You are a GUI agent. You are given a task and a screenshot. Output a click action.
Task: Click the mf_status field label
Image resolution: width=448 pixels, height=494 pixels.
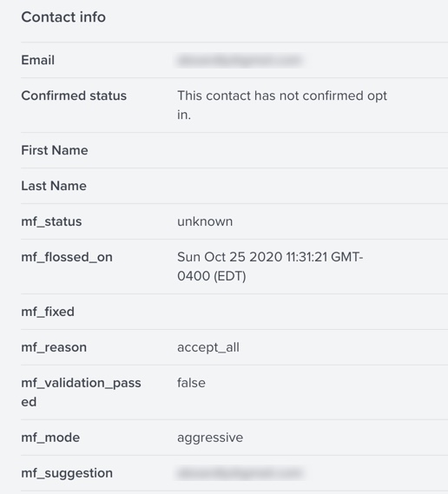pyautogui.click(x=51, y=221)
